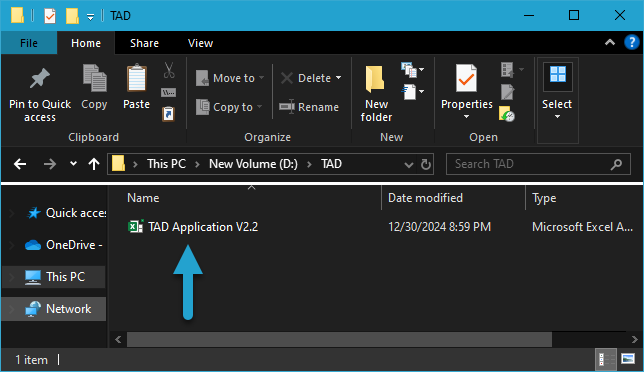Create a New folder

point(376,94)
